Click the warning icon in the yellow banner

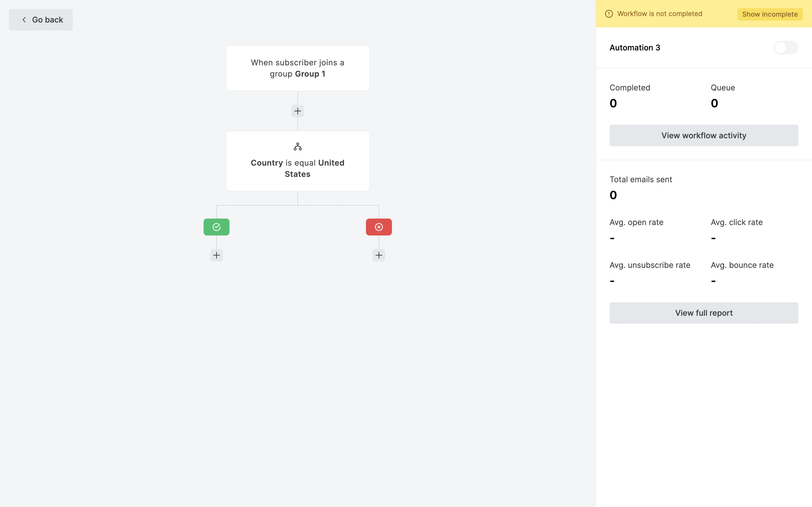[x=609, y=14]
